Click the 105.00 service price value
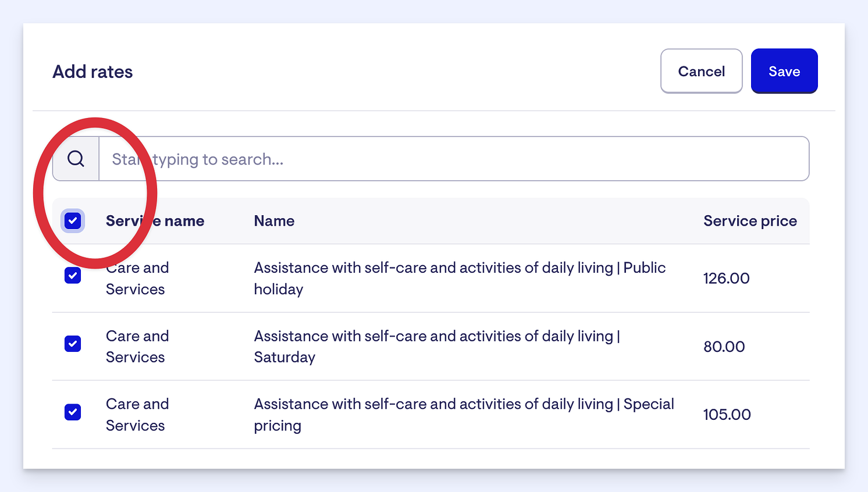This screenshot has height=492, width=868. pyautogui.click(x=727, y=415)
